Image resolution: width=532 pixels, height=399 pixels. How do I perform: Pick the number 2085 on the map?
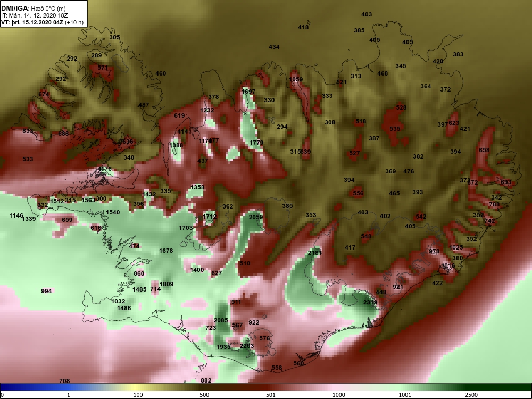pos(221,320)
